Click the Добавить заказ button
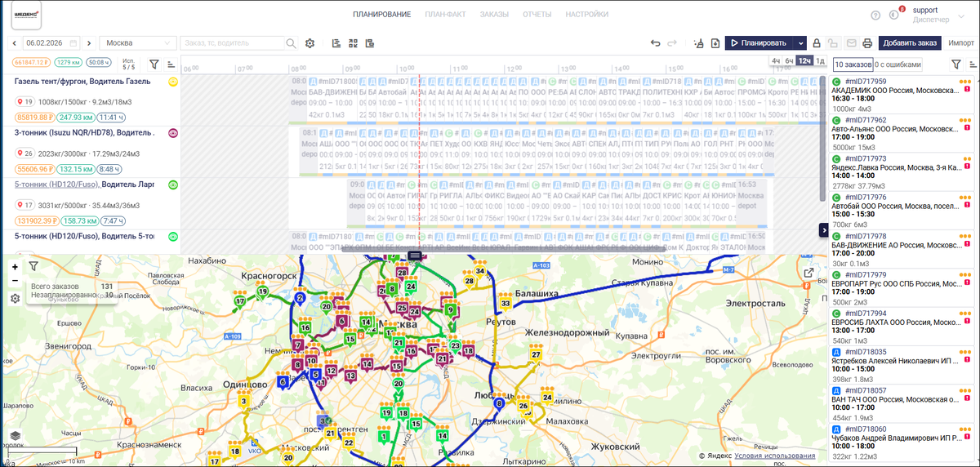This screenshot has width=980, height=467. point(910,43)
